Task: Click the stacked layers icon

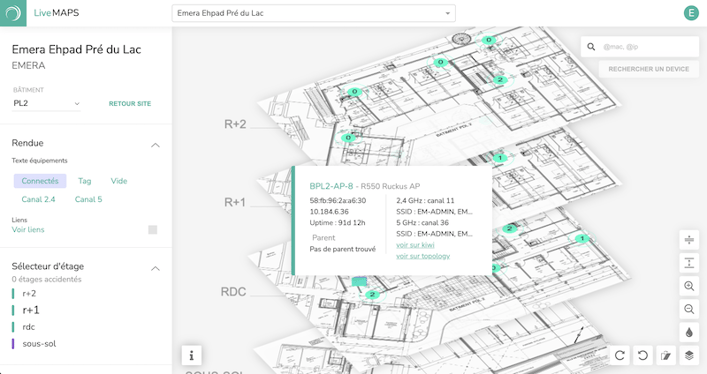Action: point(689,356)
